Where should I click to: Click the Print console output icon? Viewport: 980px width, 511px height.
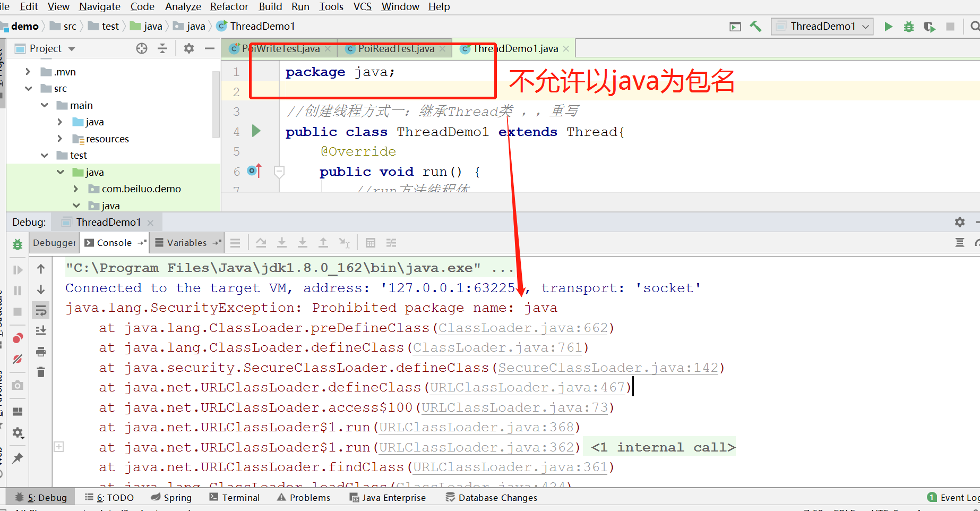[41, 352]
